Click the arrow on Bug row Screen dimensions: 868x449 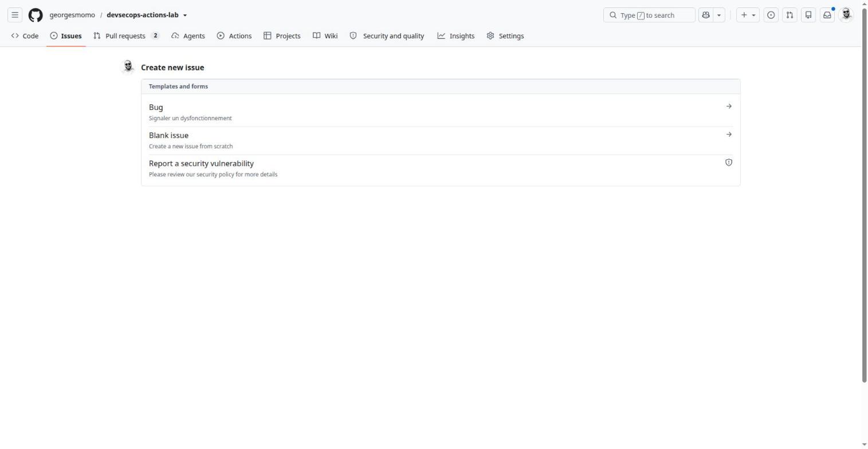pos(729,107)
